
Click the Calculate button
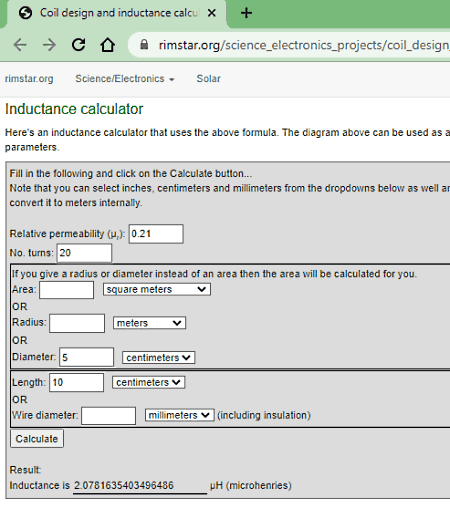click(x=37, y=439)
